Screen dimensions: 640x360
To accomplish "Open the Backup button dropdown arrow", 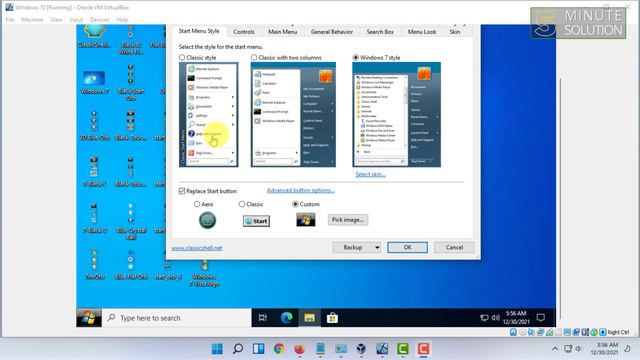I will [x=377, y=247].
